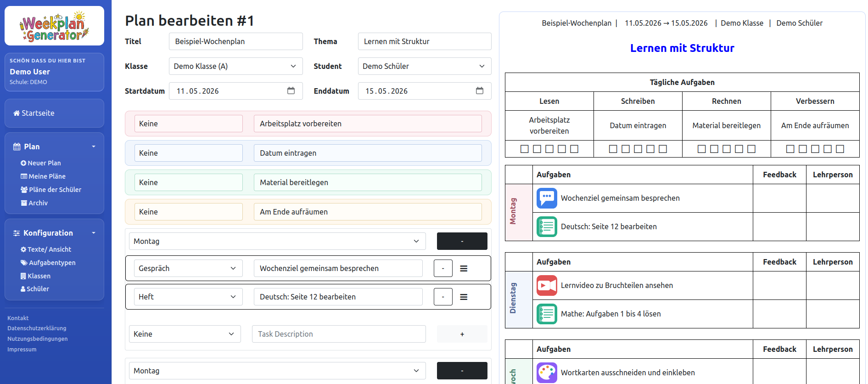Click the home icon beside Startseite
This screenshot has height=384, width=868.
17,113
